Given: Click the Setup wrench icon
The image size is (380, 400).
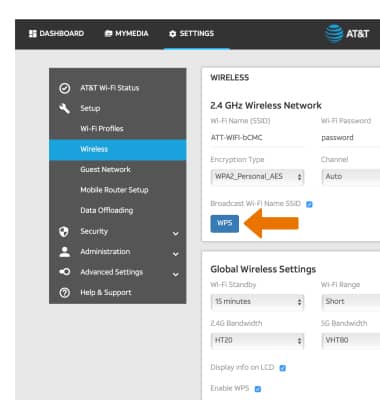Looking at the screenshot, I should [x=64, y=108].
